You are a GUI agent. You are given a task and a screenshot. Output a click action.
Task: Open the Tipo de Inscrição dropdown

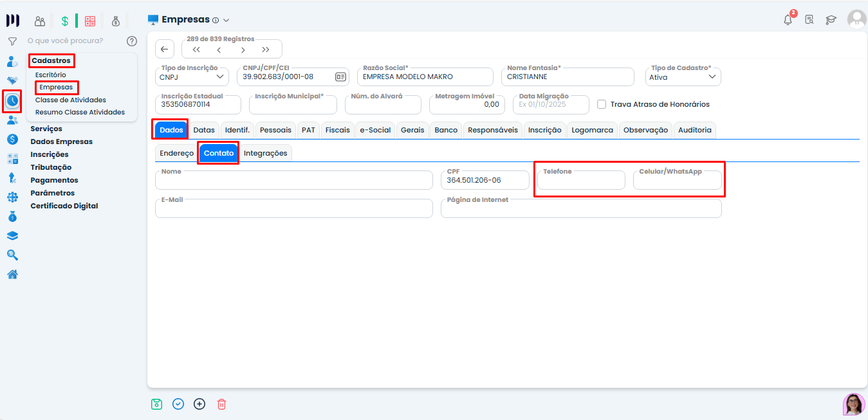[193, 77]
